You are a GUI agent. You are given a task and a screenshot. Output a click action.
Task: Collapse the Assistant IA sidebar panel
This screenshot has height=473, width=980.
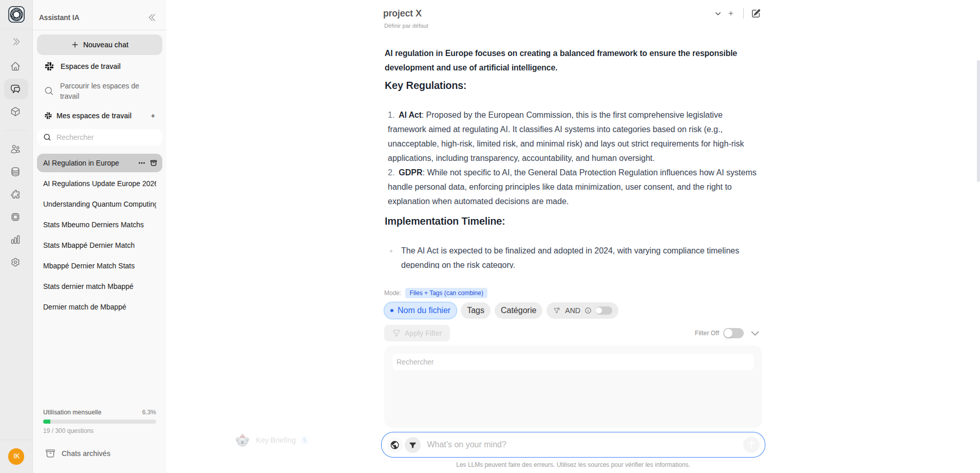(152, 17)
